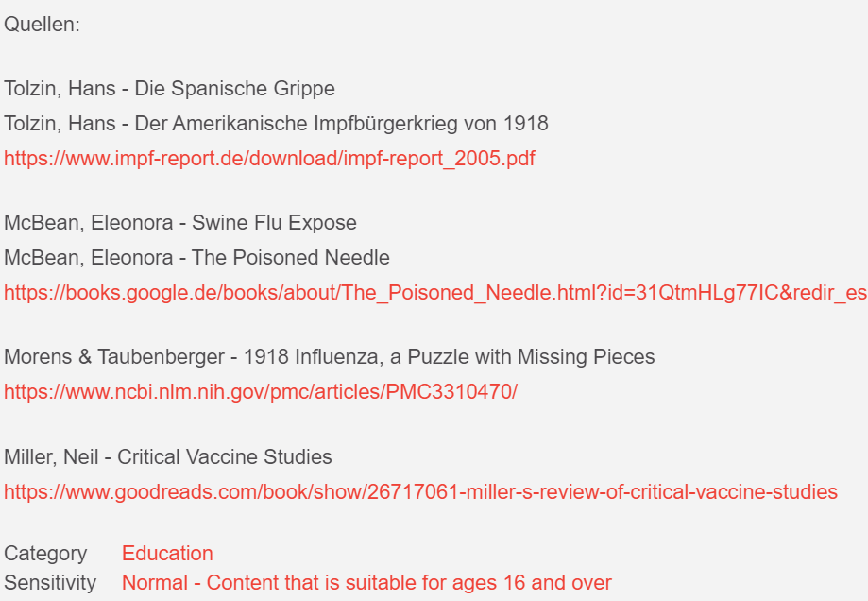Open the impf-report.de PDF download link
This screenshot has height=601, width=868.
tap(269, 159)
